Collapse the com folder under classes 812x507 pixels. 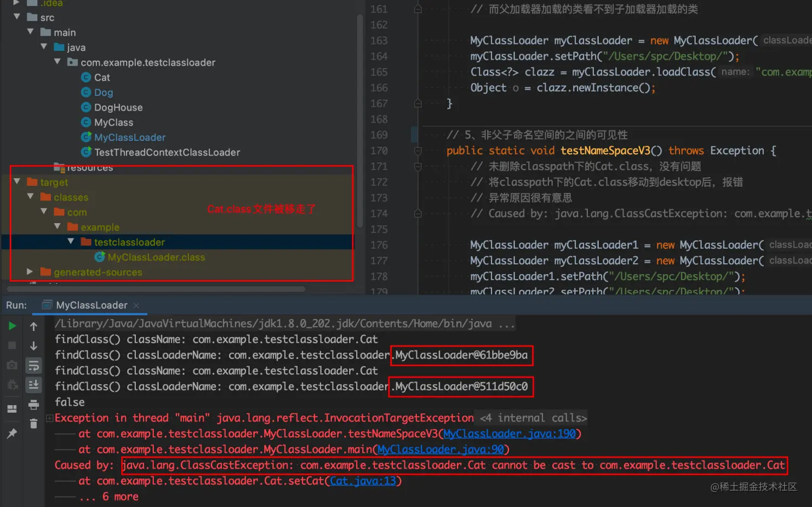pyautogui.click(x=44, y=212)
